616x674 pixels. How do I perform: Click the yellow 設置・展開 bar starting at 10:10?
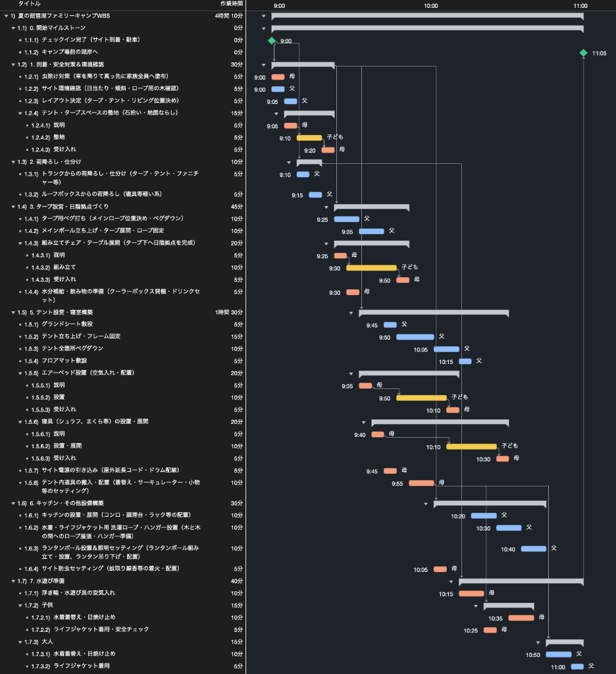coord(472,447)
